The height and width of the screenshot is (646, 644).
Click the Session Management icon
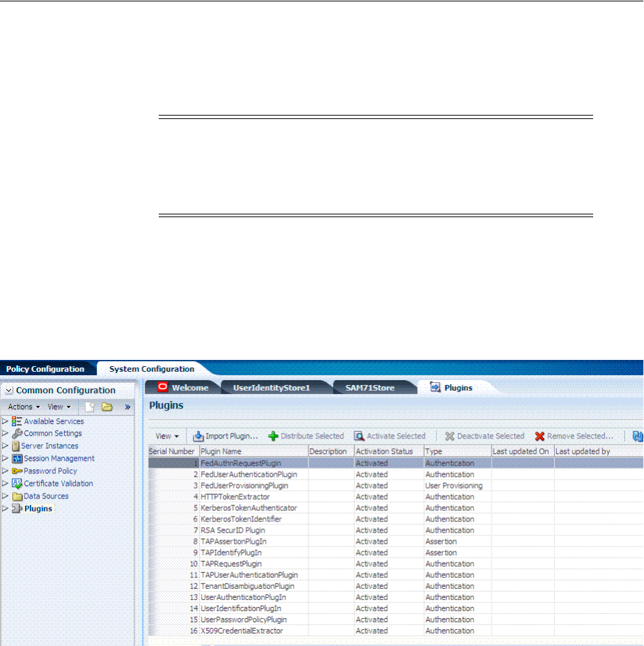17,459
